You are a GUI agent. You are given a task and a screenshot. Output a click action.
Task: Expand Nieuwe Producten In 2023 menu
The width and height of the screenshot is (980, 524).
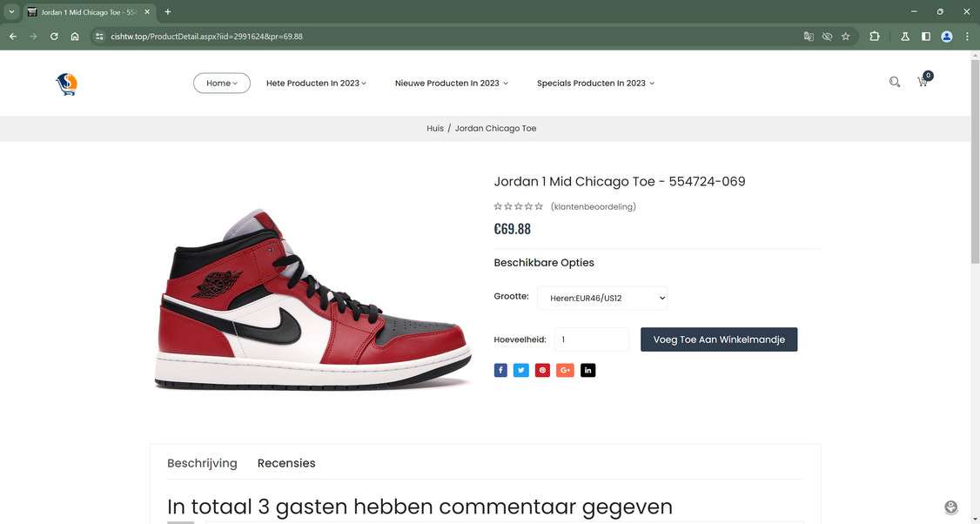pos(451,84)
